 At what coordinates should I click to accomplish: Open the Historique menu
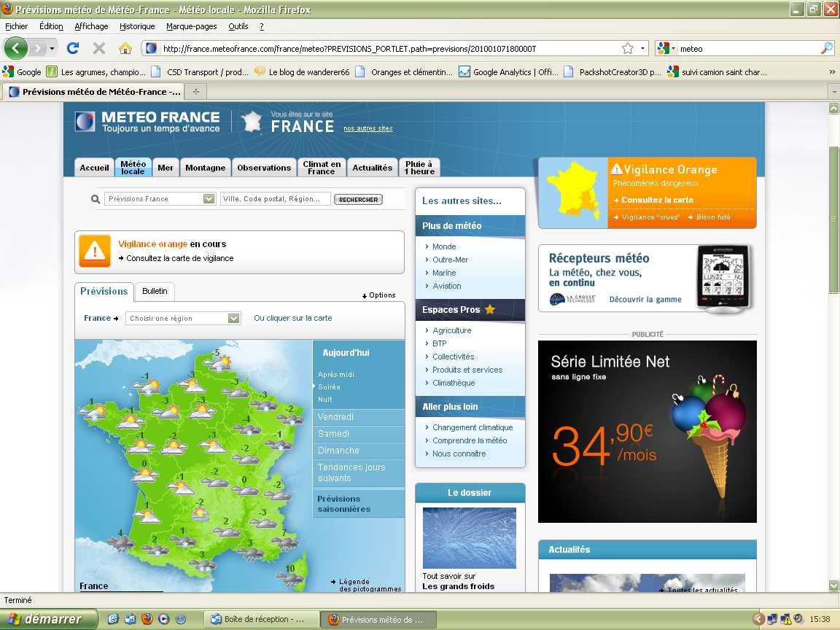click(137, 26)
